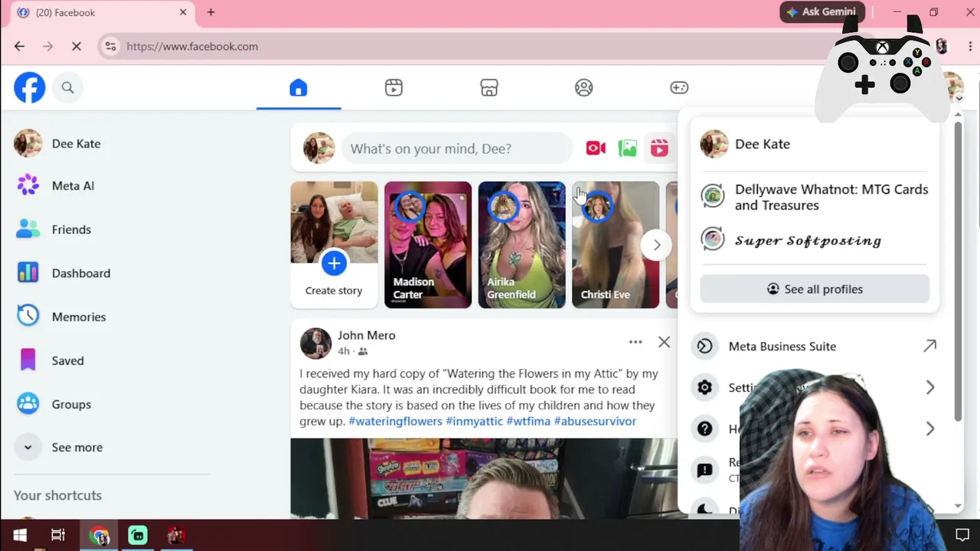The width and height of the screenshot is (980, 551).
Task: Click the Meta Business Suite icon
Action: click(704, 346)
